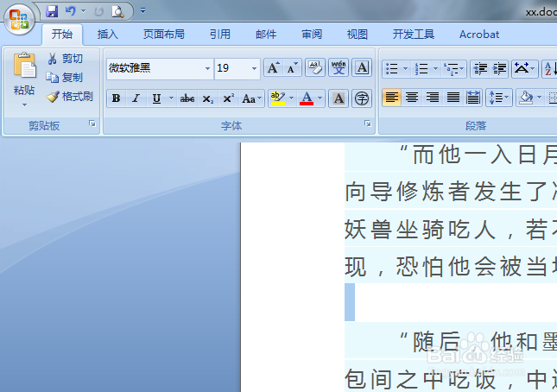Toggle superscript formatting
The width and height of the screenshot is (557, 392).
point(228,98)
